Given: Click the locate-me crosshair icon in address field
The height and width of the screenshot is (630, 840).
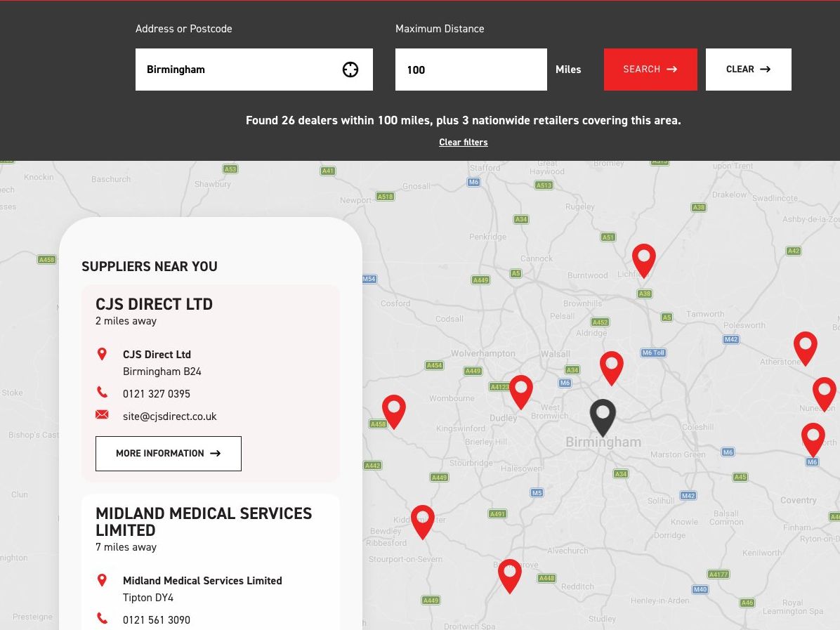Looking at the screenshot, I should tap(350, 70).
